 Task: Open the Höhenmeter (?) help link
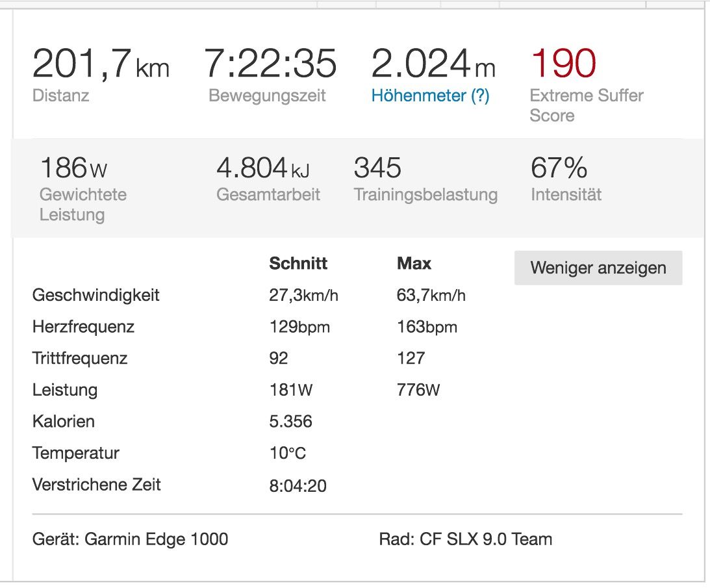click(x=430, y=96)
